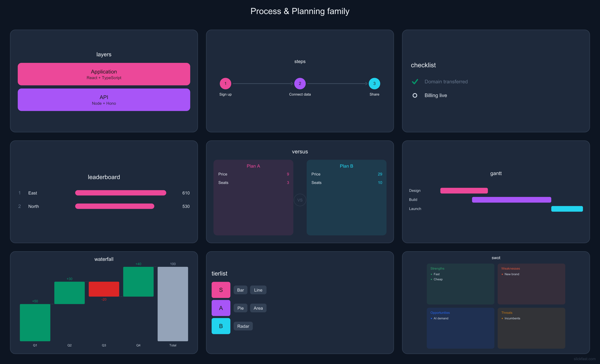Click the Strengths heading in swot
This screenshot has height=364, width=600.
[437, 269]
